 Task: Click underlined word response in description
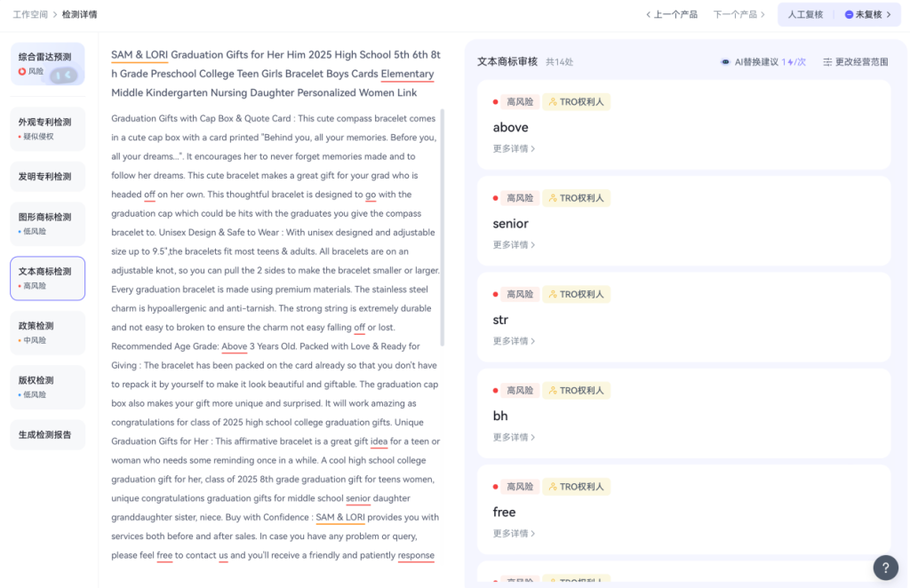(416, 555)
